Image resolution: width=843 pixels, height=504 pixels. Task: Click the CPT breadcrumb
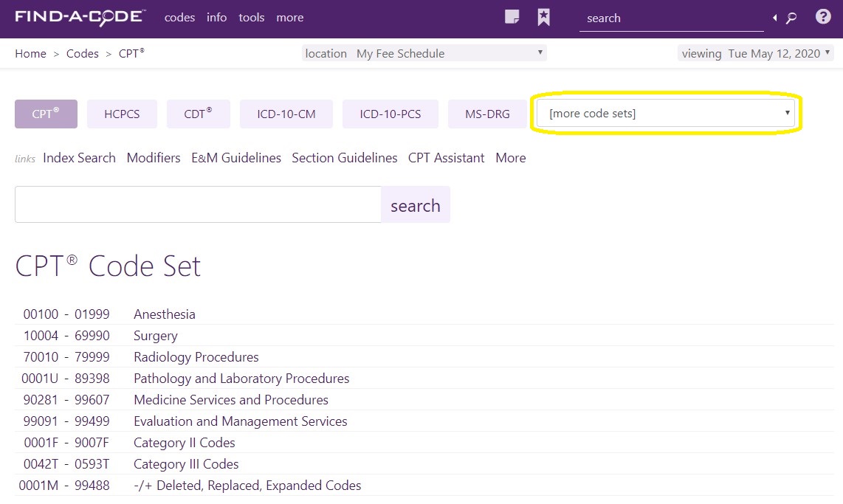coord(131,54)
